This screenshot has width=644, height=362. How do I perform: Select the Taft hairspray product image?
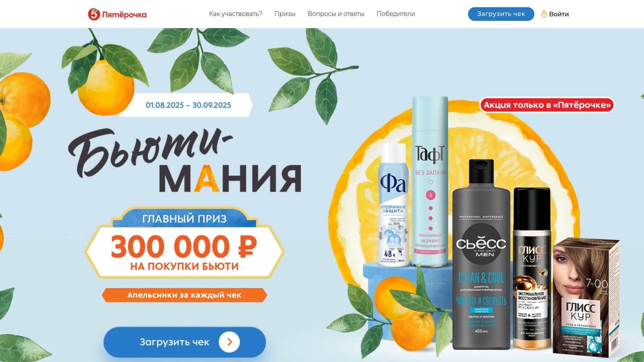(430, 181)
